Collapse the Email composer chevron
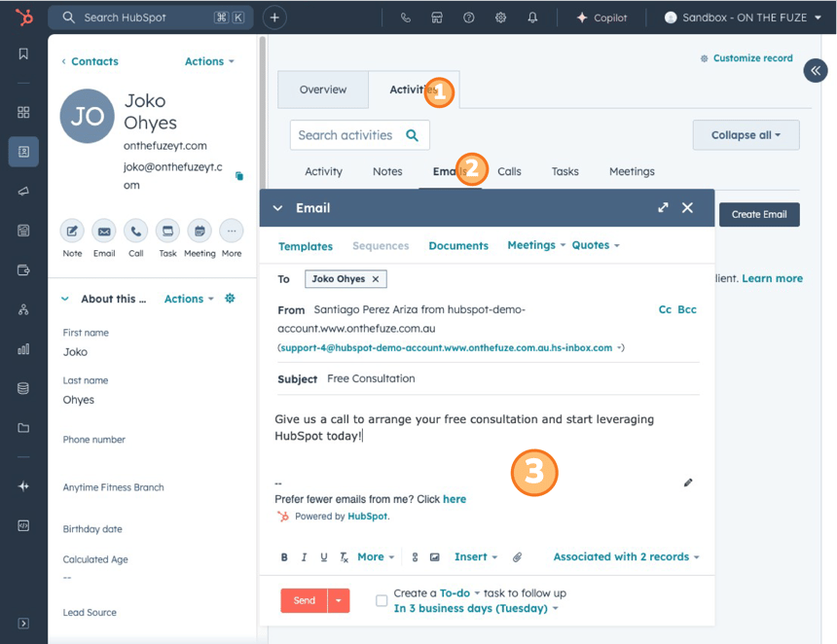The height and width of the screenshot is (644, 837). pyautogui.click(x=277, y=208)
